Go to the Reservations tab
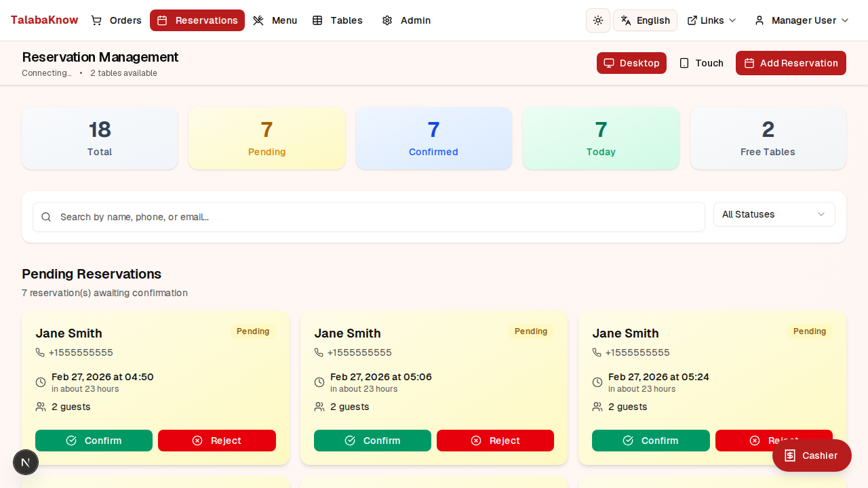 [x=197, y=20]
